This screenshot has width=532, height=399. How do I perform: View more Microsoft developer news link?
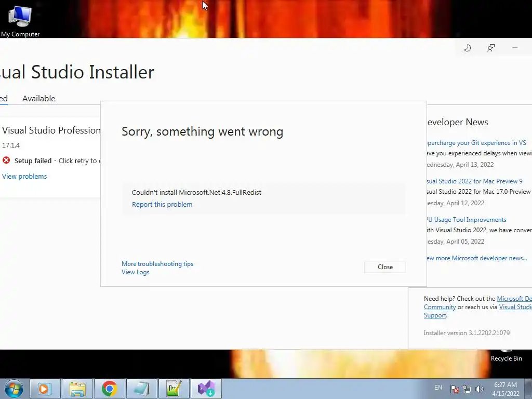click(477, 258)
